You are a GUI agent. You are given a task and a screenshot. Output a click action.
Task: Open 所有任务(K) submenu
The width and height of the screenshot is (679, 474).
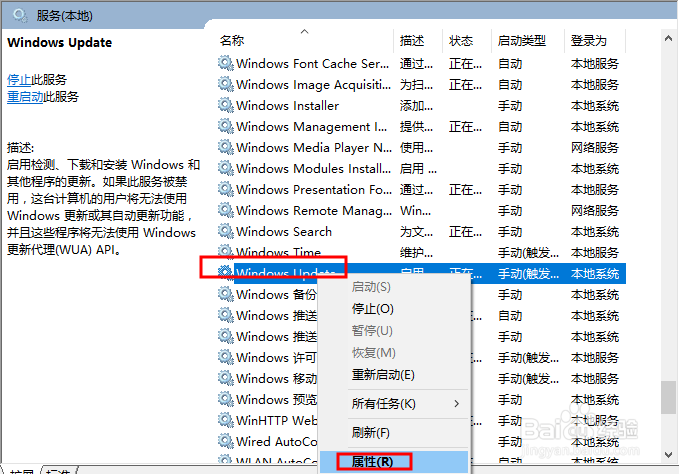383,403
